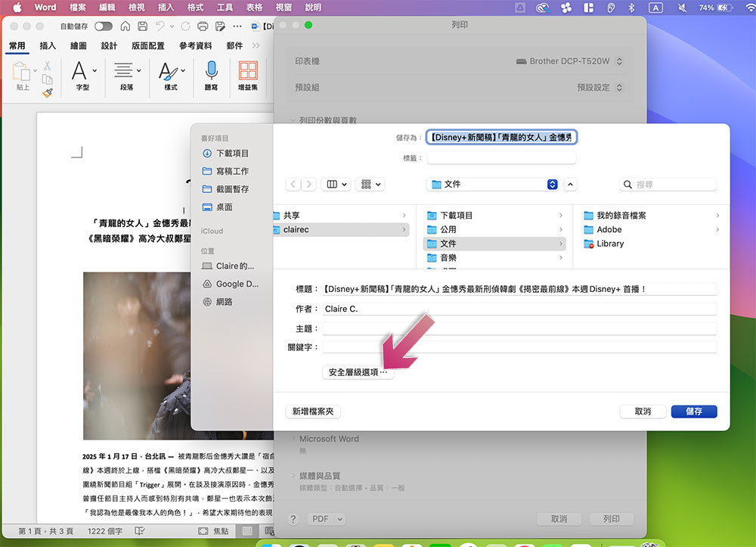The height and width of the screenshot is (547, 756).
Task: Select the 常用 ribbon tab
Action: pyautogui.click(x=17, y=46)
